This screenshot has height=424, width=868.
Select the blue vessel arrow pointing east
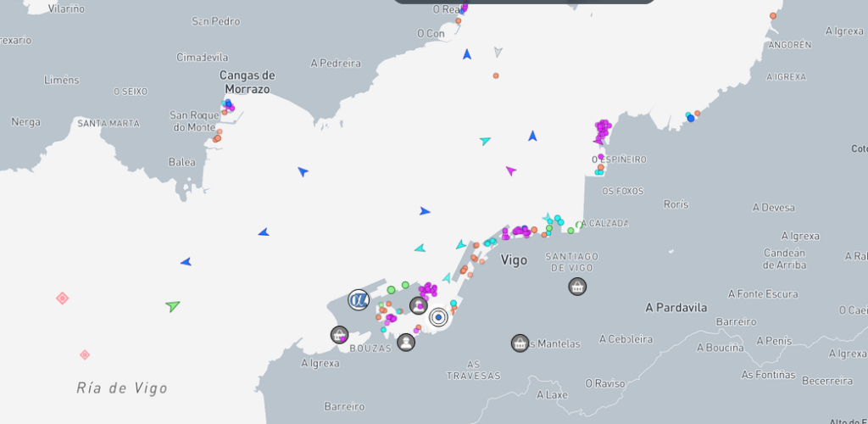click(425, 211)
